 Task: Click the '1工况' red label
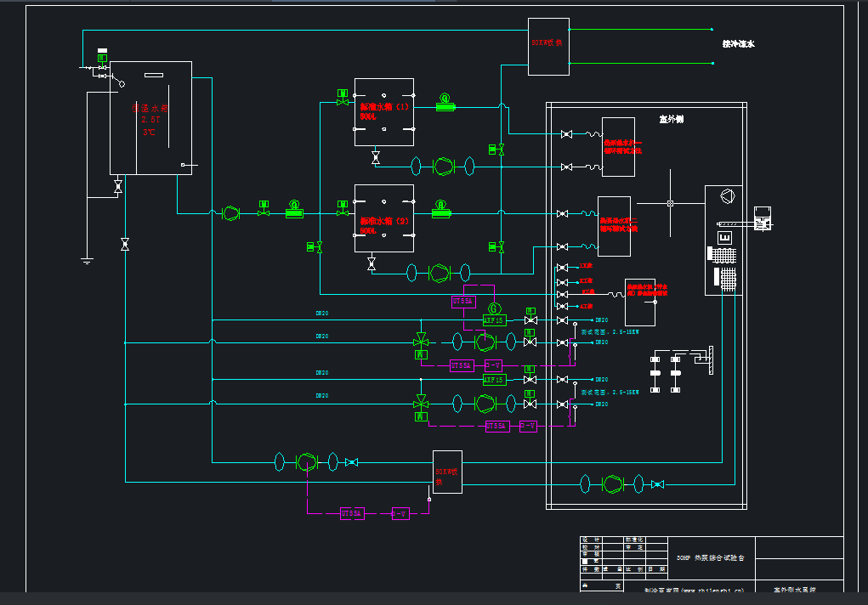(586, 266)
